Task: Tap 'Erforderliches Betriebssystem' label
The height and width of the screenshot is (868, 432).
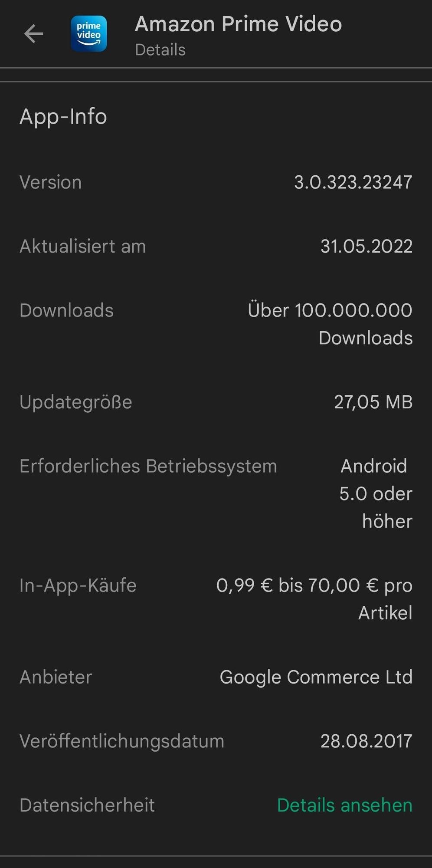Action: [148, 466]
